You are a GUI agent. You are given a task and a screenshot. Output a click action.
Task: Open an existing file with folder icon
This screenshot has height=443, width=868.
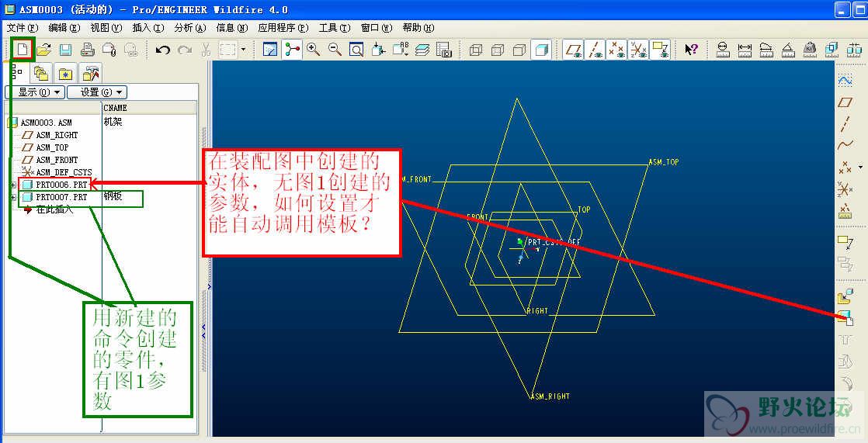point(44,50)
